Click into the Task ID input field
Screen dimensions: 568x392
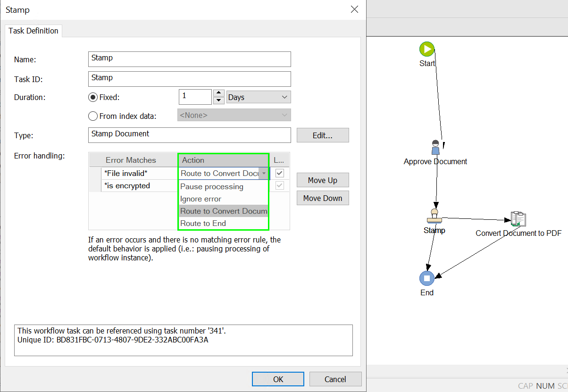click(x=190, y=79)
